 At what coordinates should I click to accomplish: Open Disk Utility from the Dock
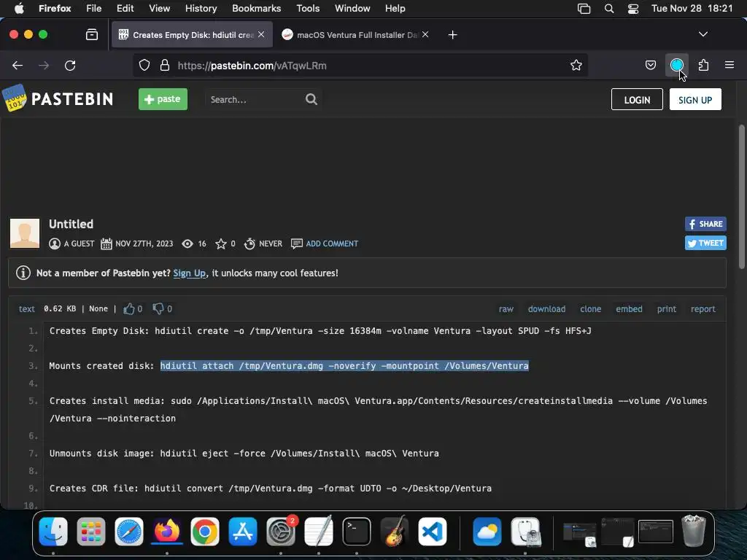tap(525, 531)
